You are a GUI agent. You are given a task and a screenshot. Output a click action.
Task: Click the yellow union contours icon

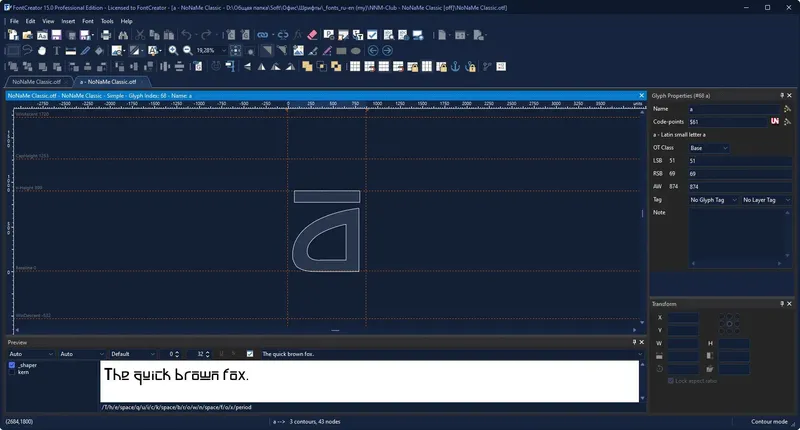307,66
